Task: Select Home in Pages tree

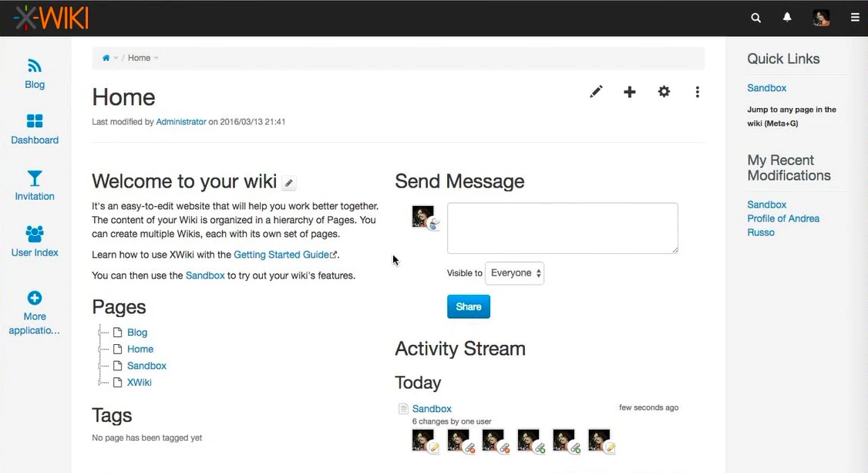Action: click(140, 349)
